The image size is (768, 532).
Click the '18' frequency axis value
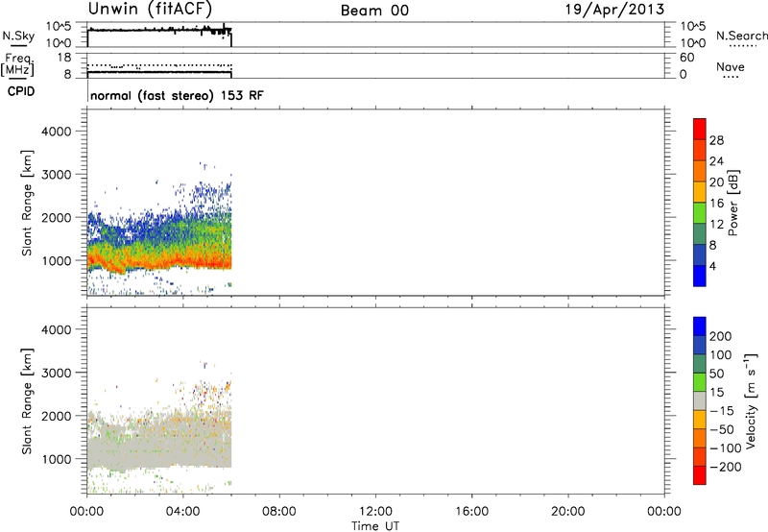(64, 58)
